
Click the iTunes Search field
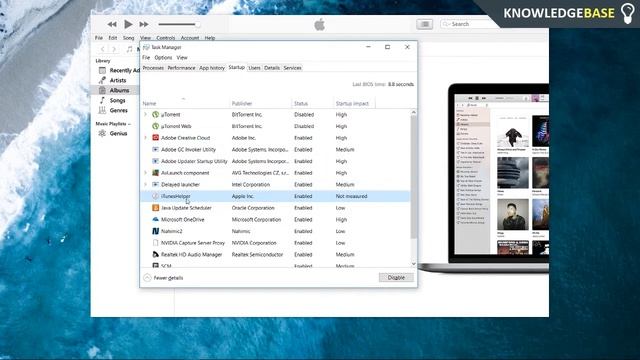469,24
